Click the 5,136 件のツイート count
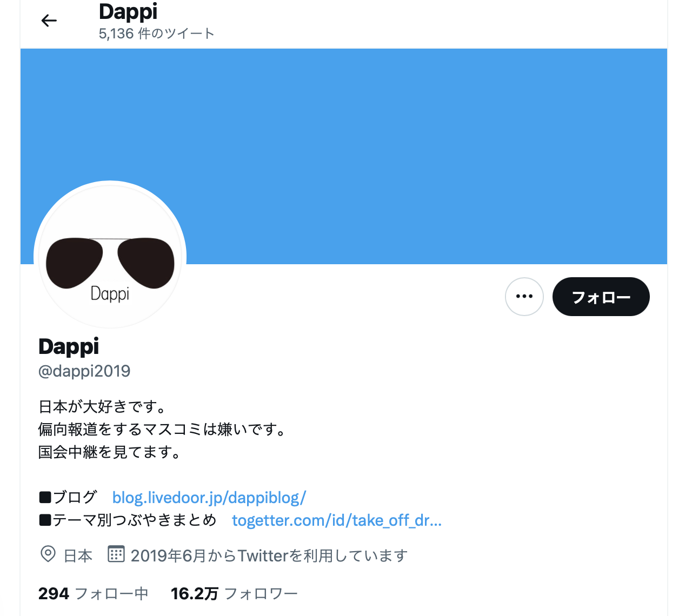 [157, 34]
